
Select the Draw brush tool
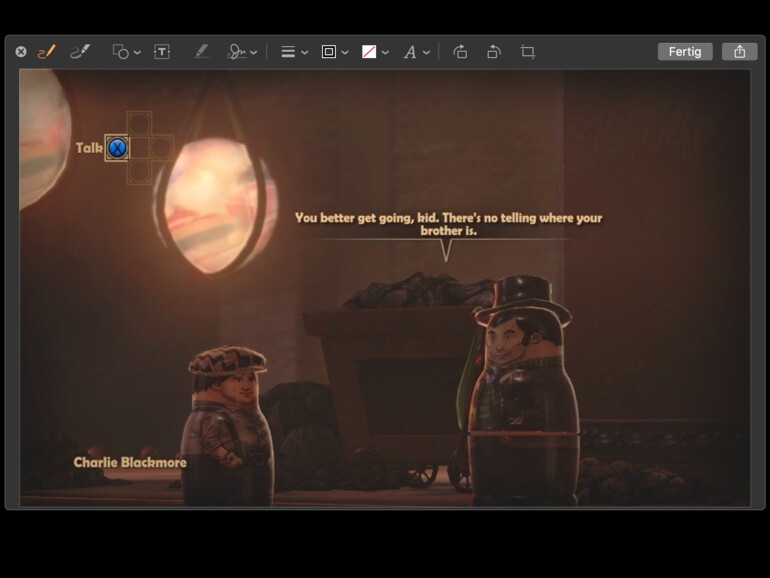(80, 52)
